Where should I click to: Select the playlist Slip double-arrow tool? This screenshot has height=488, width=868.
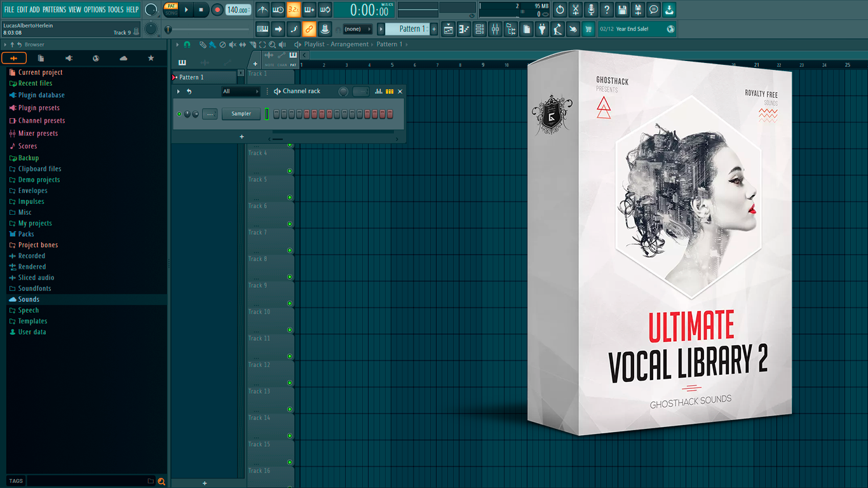click(243, 44)
